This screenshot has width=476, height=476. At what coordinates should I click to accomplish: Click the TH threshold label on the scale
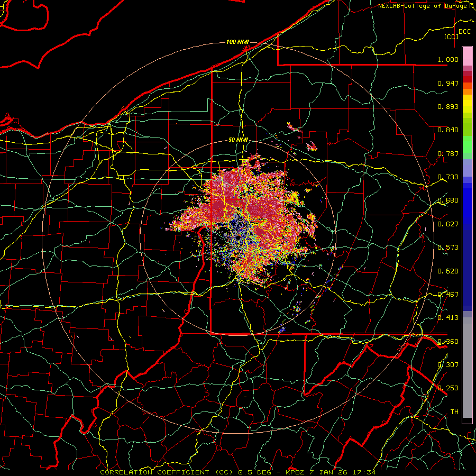[x=454, y=411]
